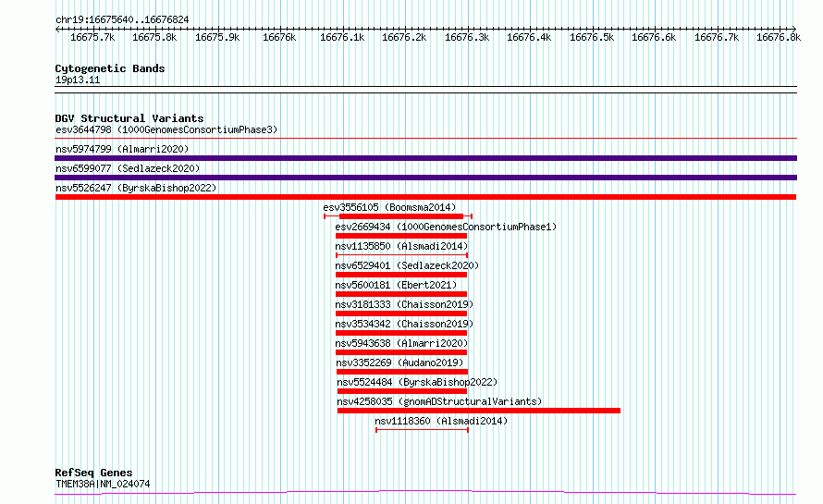The width and height of the screenshot is (823, 504).
Task: Select the 19p13.11 cytogenetic band label
Action: tap(78, 80)
